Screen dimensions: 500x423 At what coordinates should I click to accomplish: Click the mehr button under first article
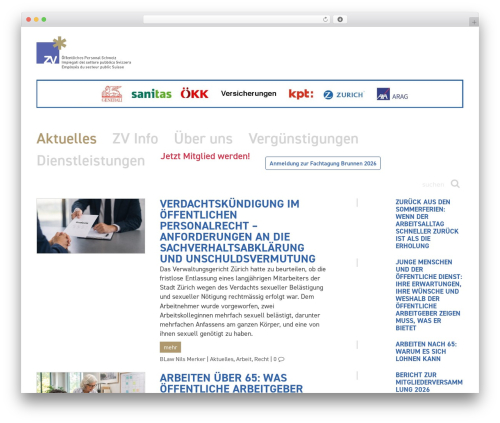[x=170, y=347]
